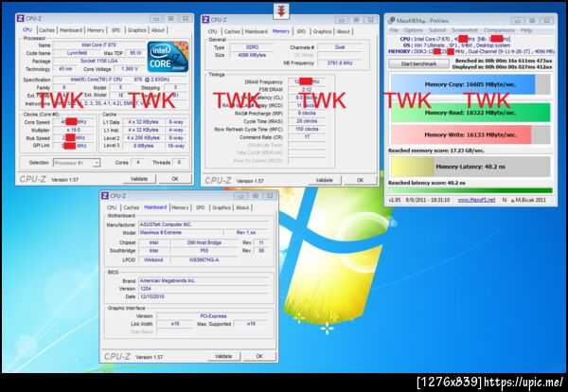Open Comparisons menu in MaxxMEM
568x392 pixels.
point(499,30)
